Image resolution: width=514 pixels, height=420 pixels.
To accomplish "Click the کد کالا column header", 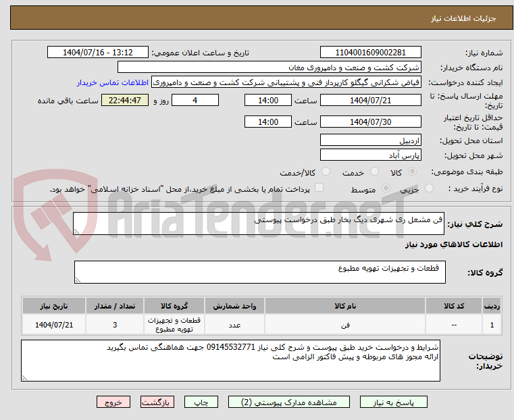I will tap(454, 306).
